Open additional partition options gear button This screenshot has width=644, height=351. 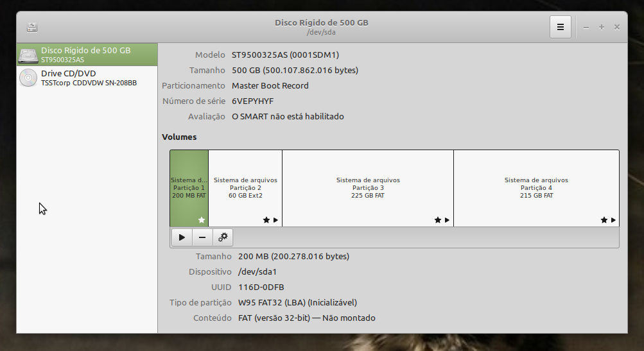[223, 237]
